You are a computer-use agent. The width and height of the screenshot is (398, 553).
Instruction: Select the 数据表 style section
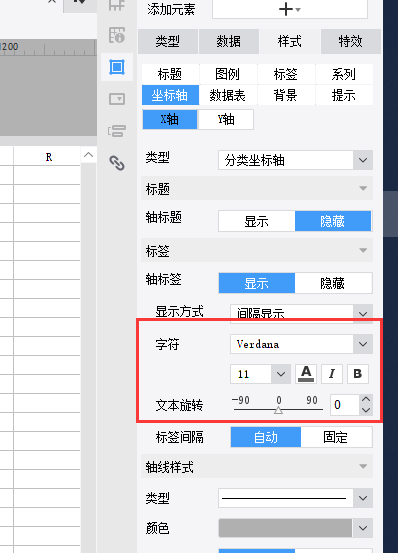tap(228, 95)
